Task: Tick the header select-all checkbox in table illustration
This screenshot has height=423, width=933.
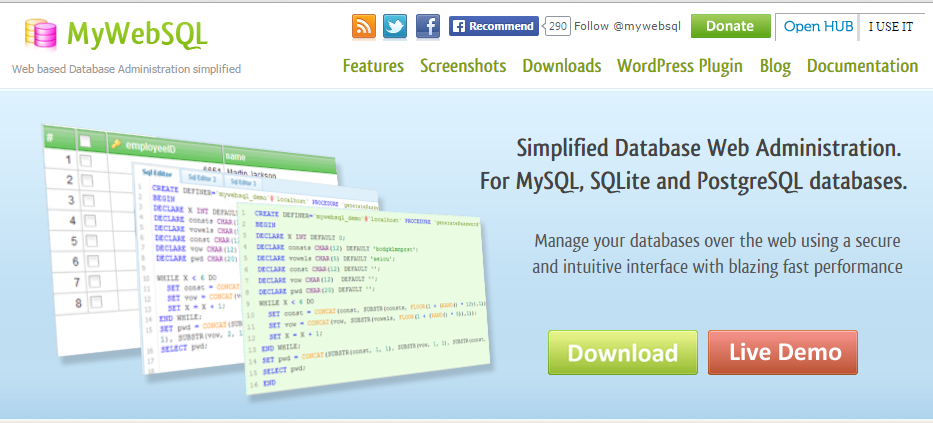Action: pos(85,141)
